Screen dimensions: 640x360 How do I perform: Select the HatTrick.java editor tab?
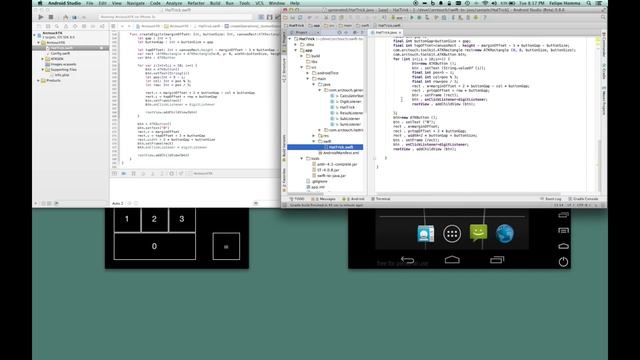386,32
